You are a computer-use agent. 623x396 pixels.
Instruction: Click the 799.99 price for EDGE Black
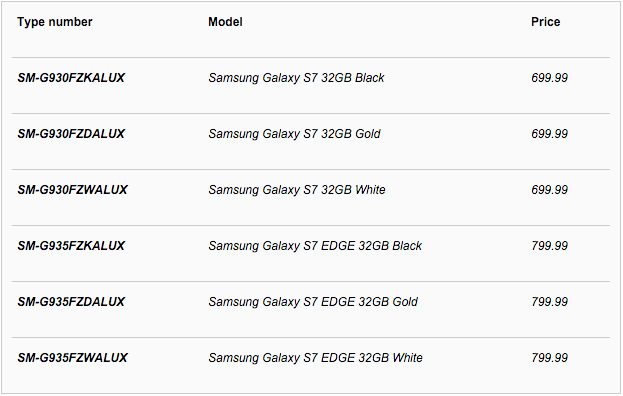549,246
